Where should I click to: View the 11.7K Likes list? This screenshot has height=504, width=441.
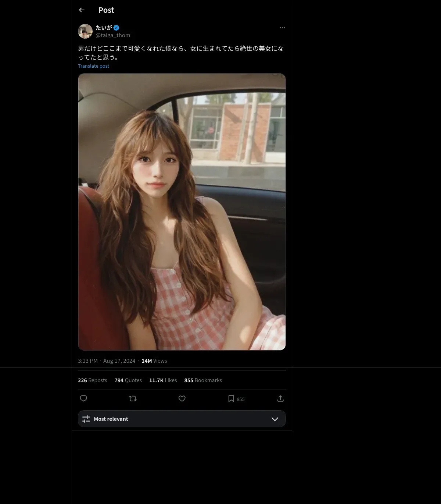pyautogui.click(x=163, y=380)
